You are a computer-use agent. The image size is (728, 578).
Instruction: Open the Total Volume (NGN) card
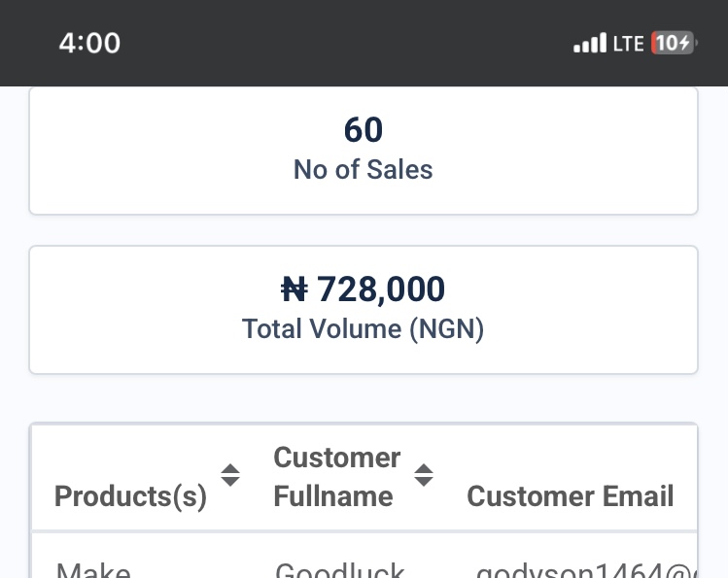tap(364, 310)
